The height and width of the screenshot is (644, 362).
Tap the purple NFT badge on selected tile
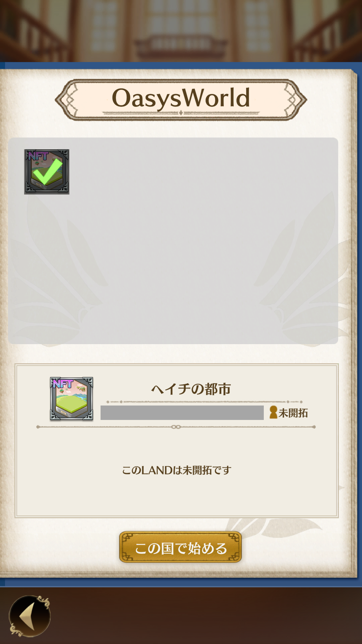[38, 156]
